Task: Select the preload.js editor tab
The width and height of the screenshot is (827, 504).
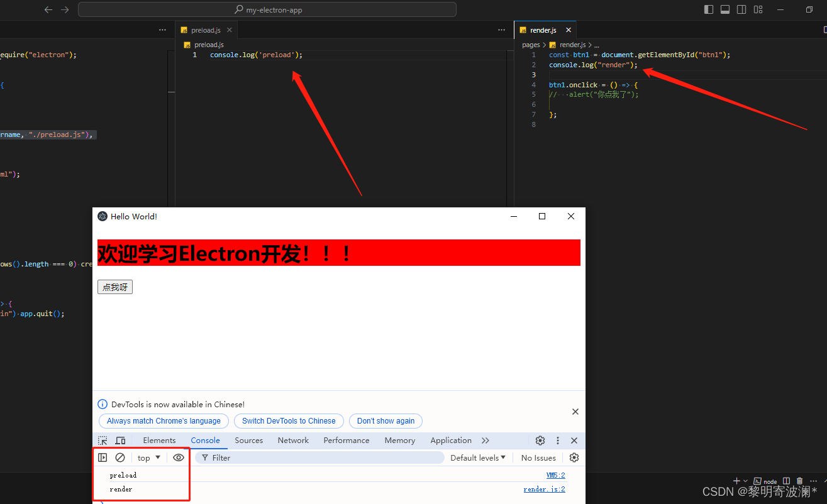Action: click(x=205, y=30)
